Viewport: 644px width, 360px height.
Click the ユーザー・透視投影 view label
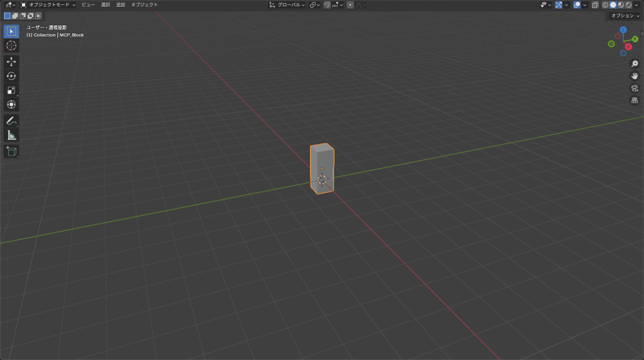coord(47,28)
